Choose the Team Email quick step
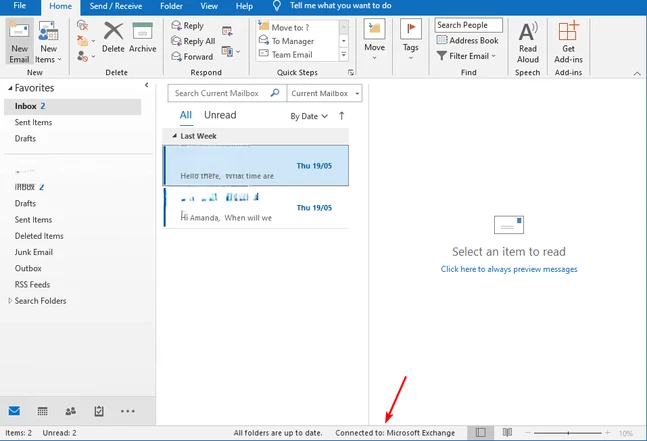 tap(297, 54)
